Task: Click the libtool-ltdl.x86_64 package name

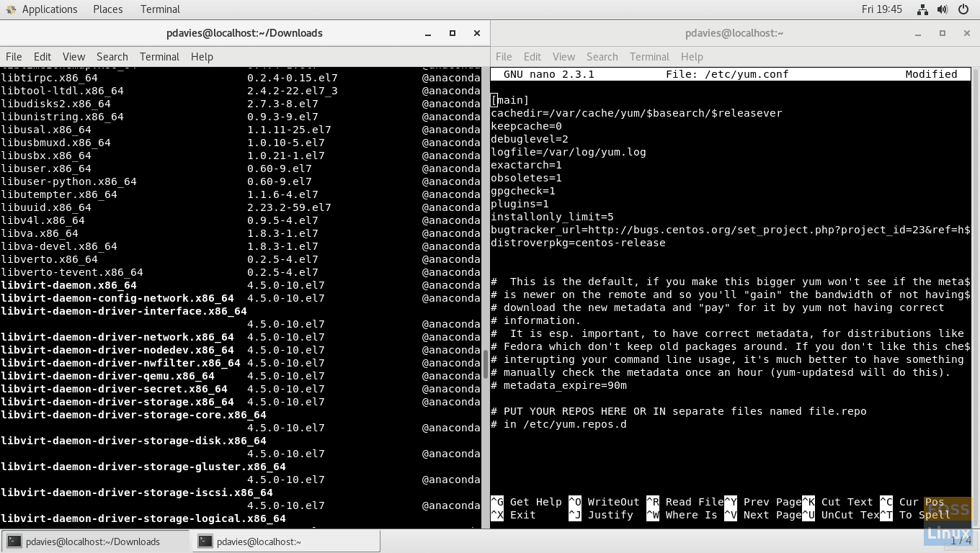Action: 62,91
